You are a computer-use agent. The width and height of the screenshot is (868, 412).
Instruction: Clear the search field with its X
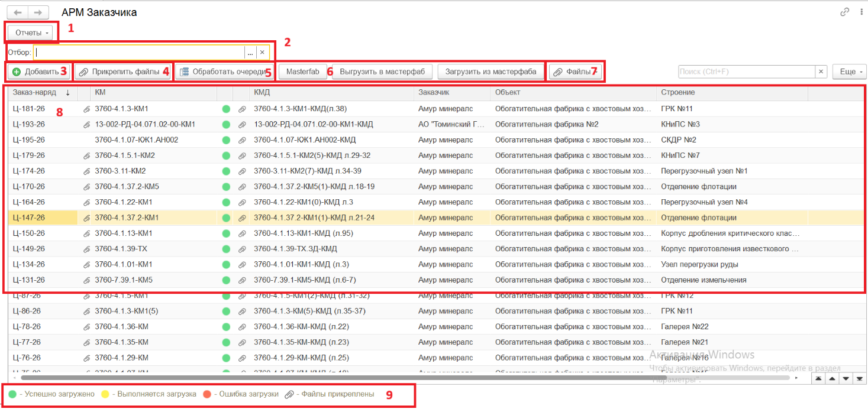(x=821, y=72)
